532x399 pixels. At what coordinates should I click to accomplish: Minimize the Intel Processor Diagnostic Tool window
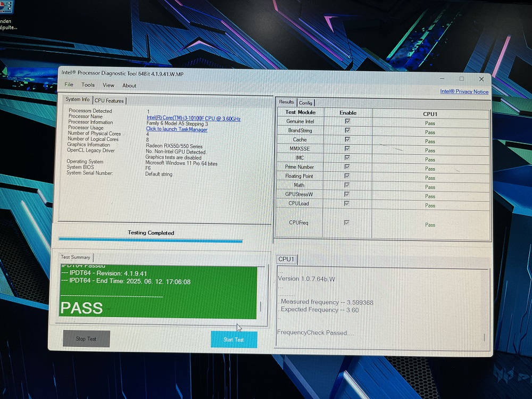tap(442, 78)
